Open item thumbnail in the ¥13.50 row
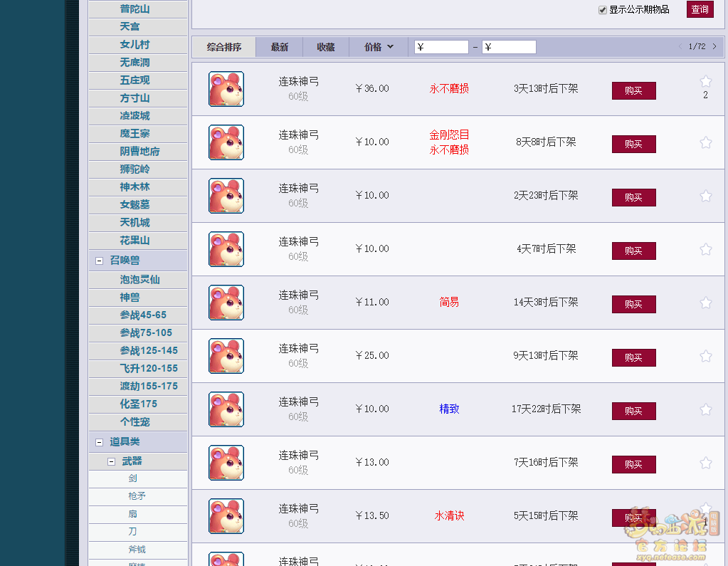Image resolution: width=728 pixels, height=566 pixels. click(x=226, y=516)
